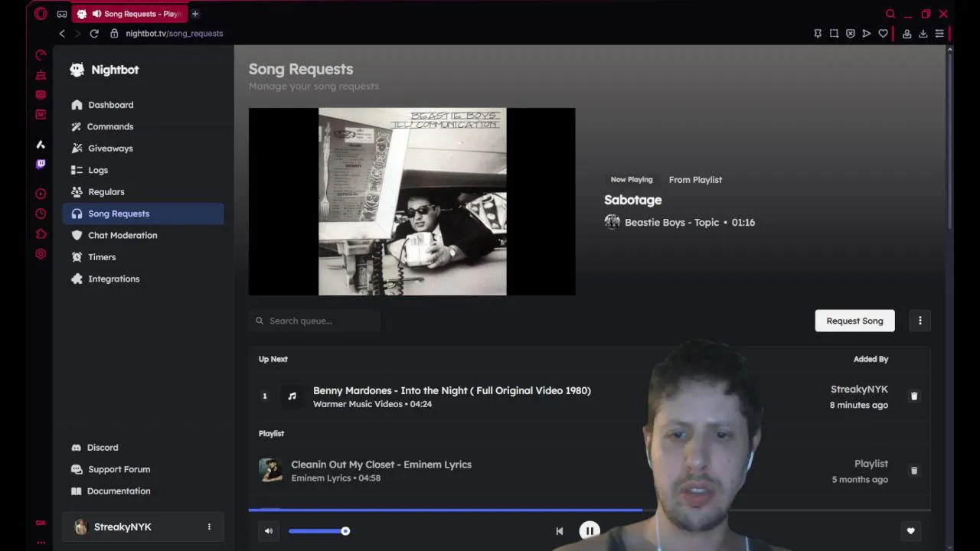Open Extensions cube in Opera sidebar
The image size is (980, 551).
pyautogui.click(x=41, y=233)
